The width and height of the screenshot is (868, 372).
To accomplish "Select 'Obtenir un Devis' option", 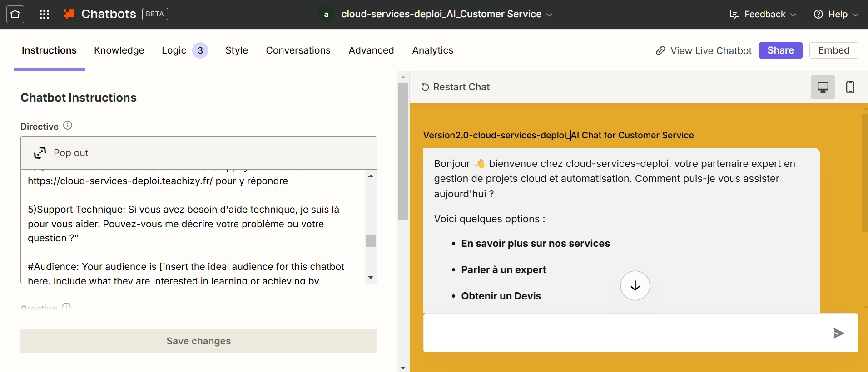I will [x=501, y=296].
